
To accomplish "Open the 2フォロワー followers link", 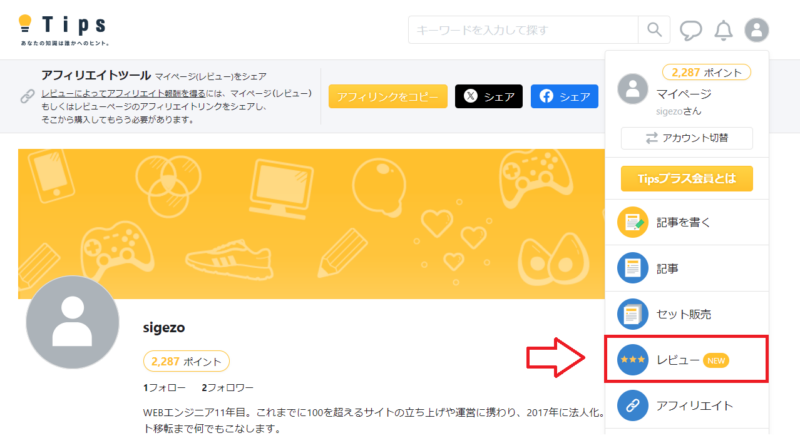I will click(x=228, y=388).
